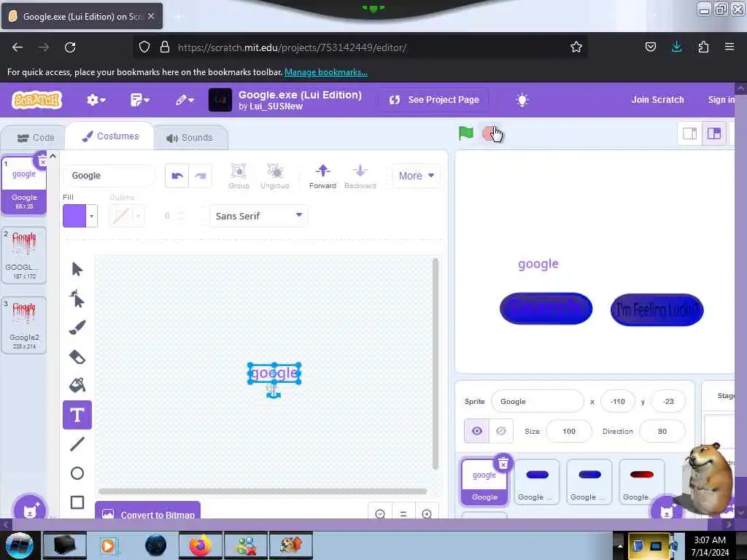Select costume 2 GOOGL thumbnail

[x=24, y=255]
